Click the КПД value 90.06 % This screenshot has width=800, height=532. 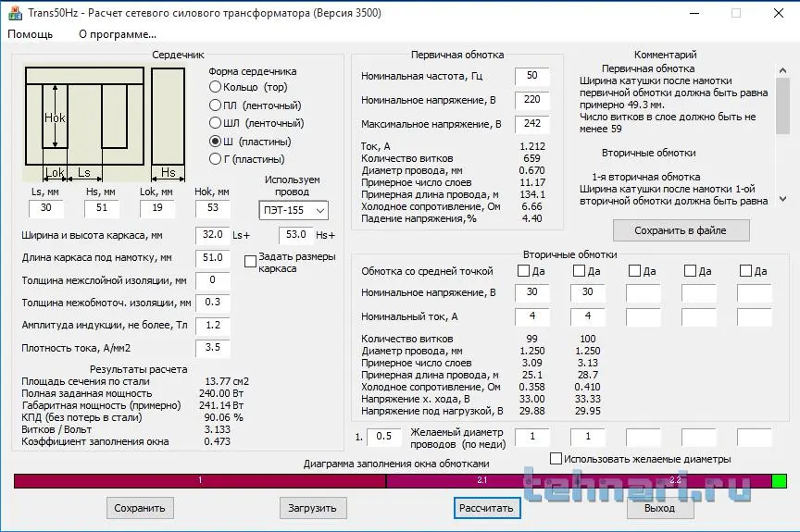[223, 417]
